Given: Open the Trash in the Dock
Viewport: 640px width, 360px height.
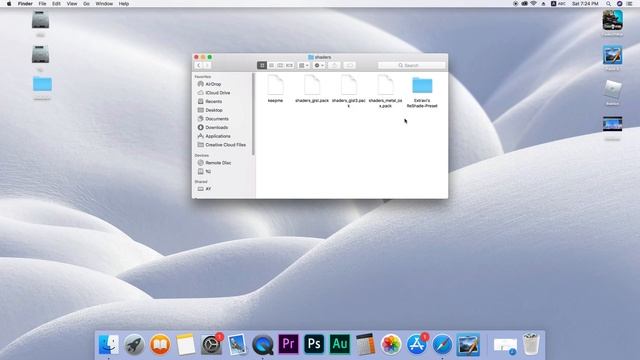Looking at the screenshot, I should (x=531, y=344).
